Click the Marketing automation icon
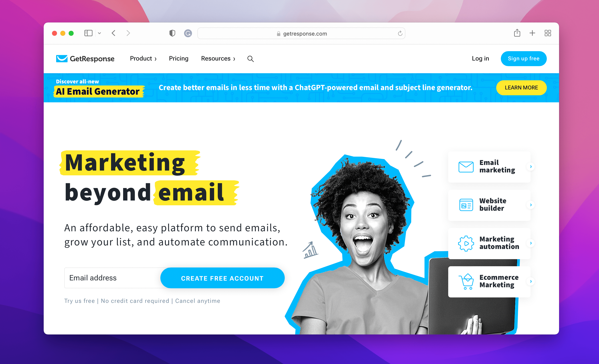 click(x=465, y=243)
